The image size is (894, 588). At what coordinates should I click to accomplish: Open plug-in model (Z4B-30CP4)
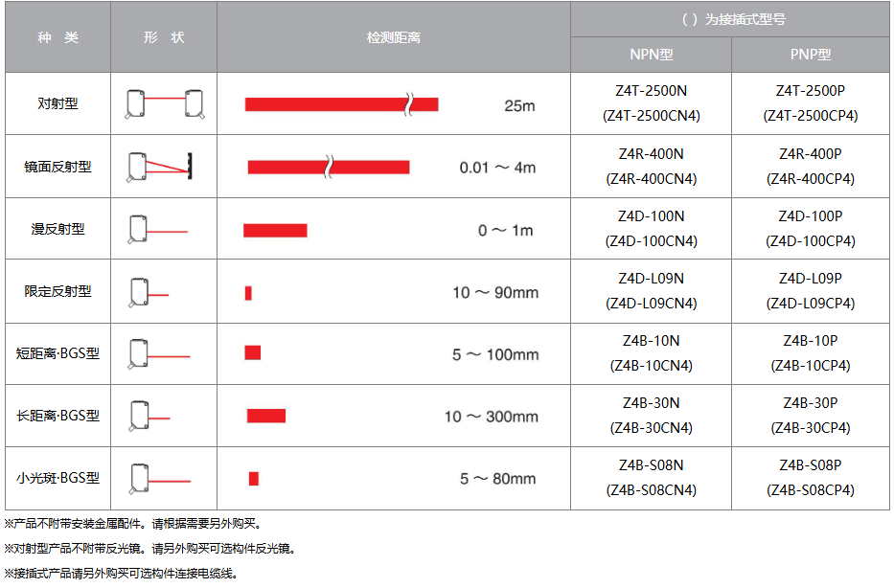pos(811,428)
